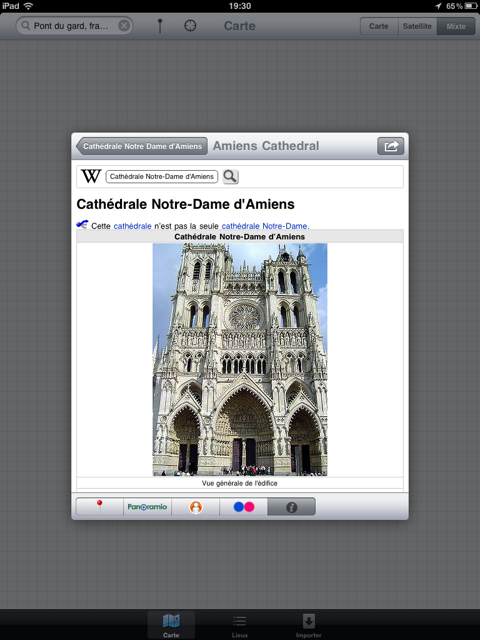The height and width of the screenshot is (640, 480).
Task: Tap the locate-me crosshair icon
Action: point(190,26)
